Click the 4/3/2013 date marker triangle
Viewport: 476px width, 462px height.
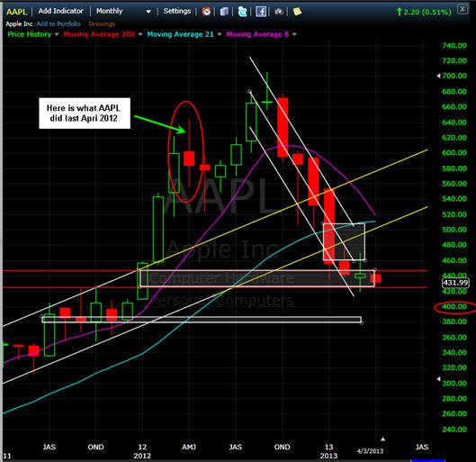(383, 439)
